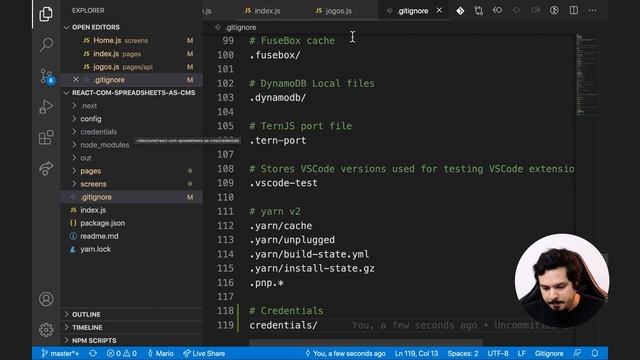640x360 pixels.
Task: Open package.json file
Action: [x=132, y=223]
